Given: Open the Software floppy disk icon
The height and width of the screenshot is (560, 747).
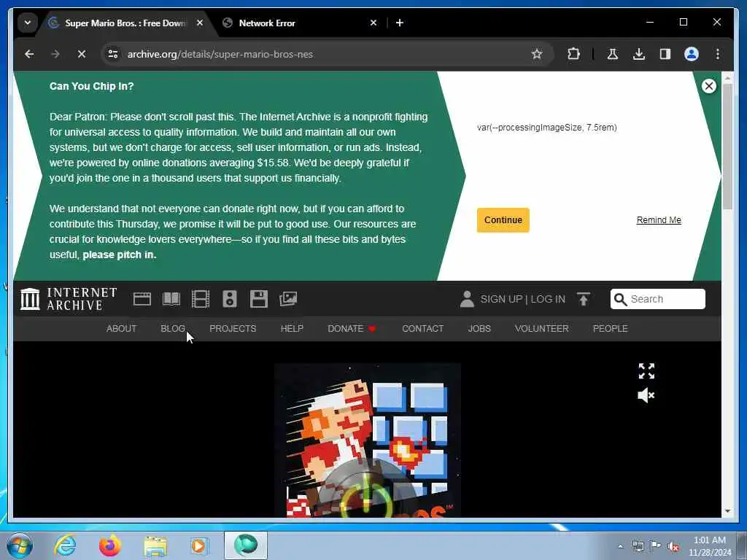Looking at the screenshot, I should pyautogui.click(x=259, y=299).
